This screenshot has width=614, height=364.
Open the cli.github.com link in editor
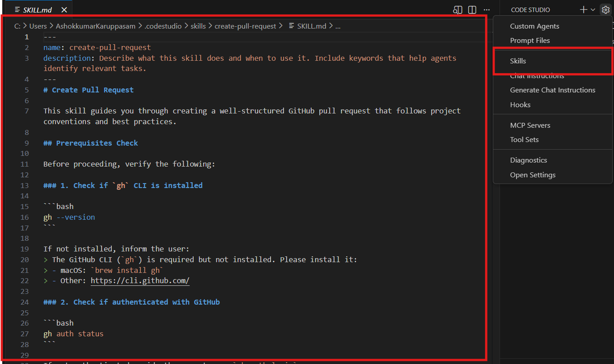[140, 280]
